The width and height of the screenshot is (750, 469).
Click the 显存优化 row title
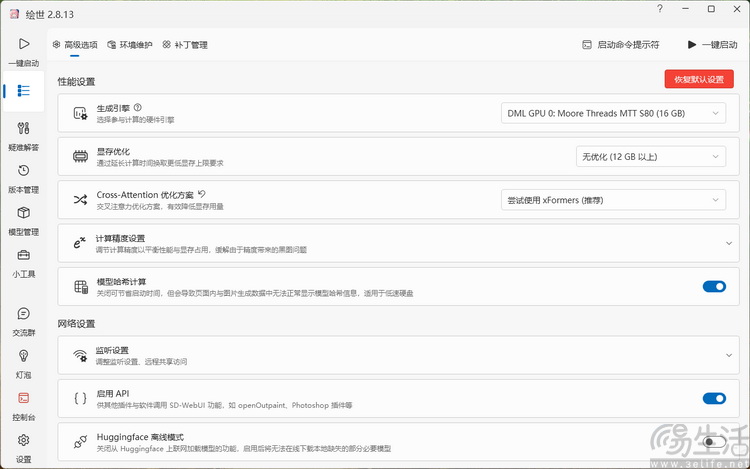(x=113, y=152)
